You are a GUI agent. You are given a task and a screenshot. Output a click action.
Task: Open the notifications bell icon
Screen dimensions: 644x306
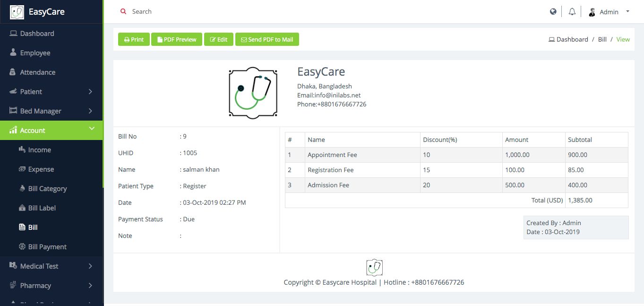(x=572, y=12)
